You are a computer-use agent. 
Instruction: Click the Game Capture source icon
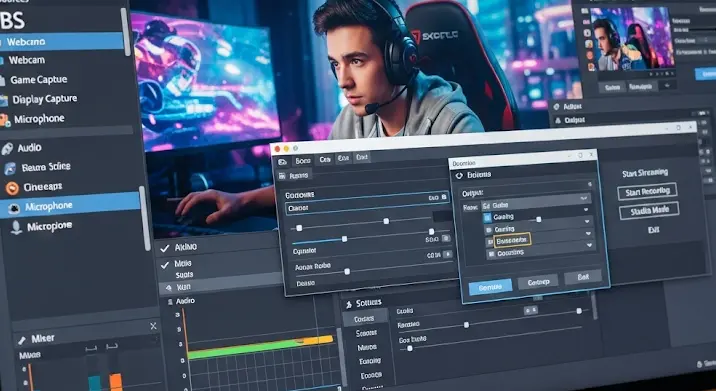tap(2, 80)
